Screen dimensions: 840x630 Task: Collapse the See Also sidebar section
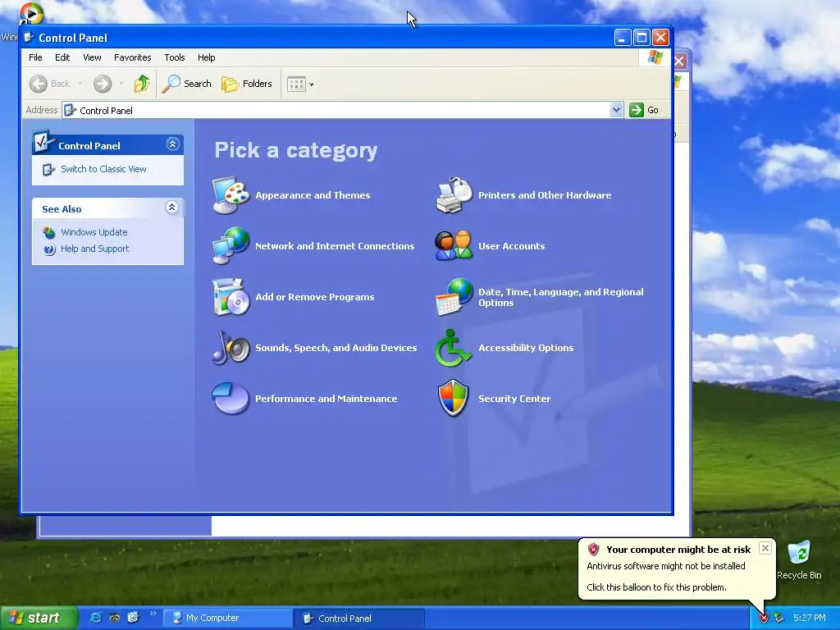pyautogui.click(x=172, y=208)
